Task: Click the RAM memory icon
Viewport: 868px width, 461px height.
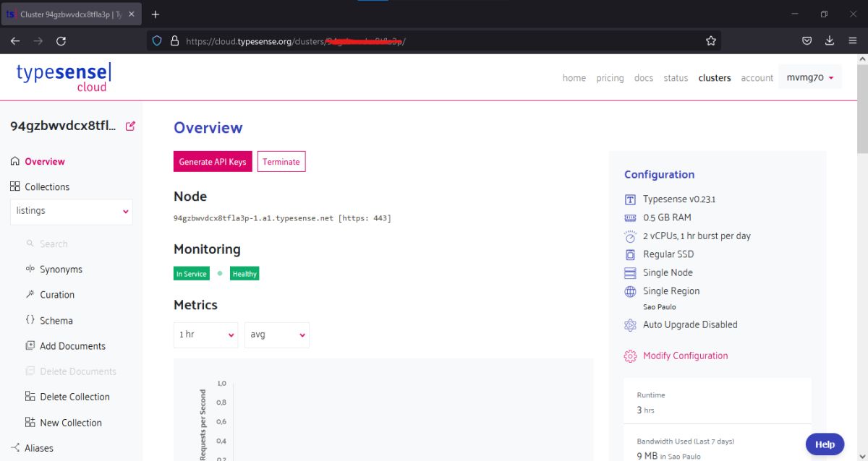Action: click(x=630, y=217)
